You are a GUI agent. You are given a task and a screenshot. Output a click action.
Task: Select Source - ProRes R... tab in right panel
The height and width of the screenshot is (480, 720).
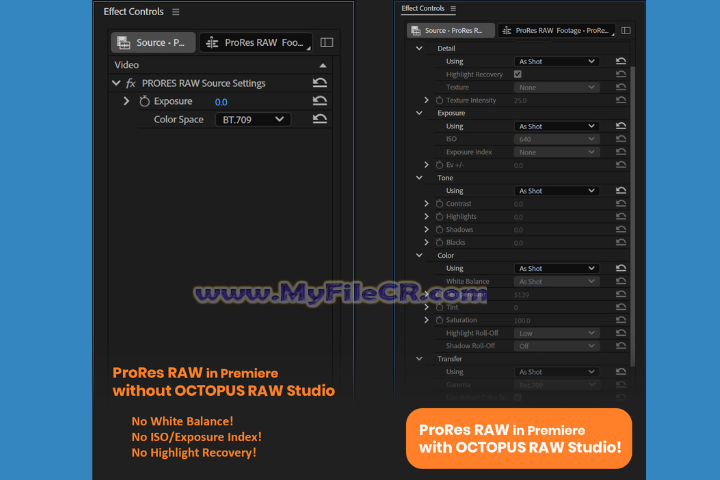point(450,30)
